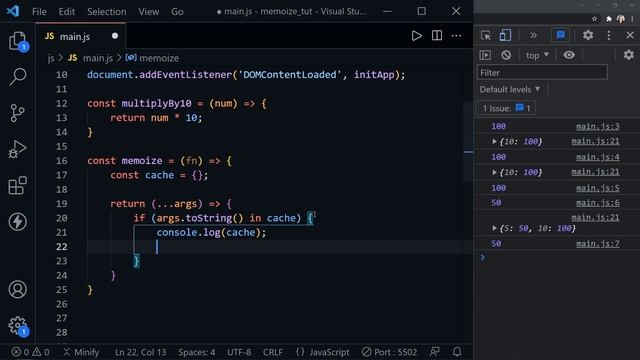
Task: Open the Edit menu
Action: coord(67,11)
